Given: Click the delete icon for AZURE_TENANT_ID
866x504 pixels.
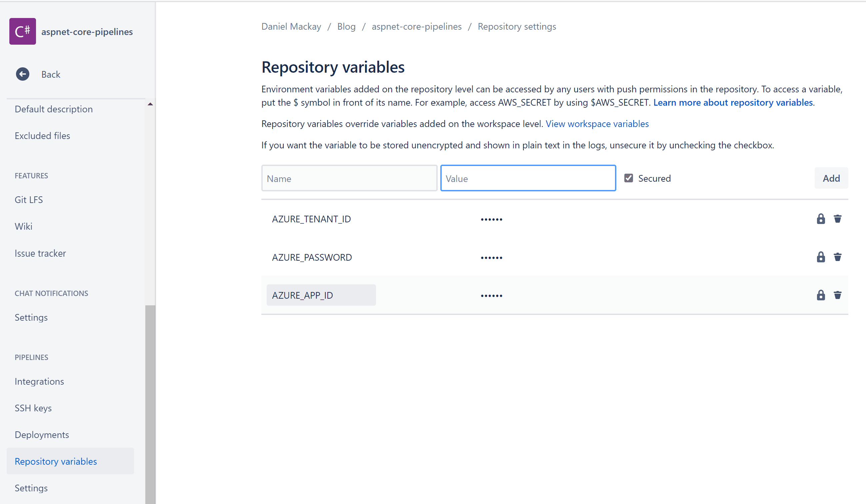Looking at the screenshot, I should point(838,218).
